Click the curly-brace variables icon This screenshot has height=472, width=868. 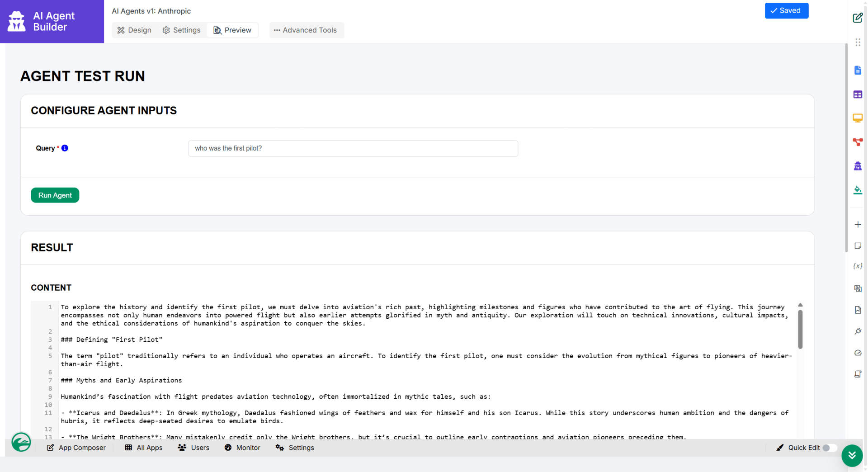point(857,266)
